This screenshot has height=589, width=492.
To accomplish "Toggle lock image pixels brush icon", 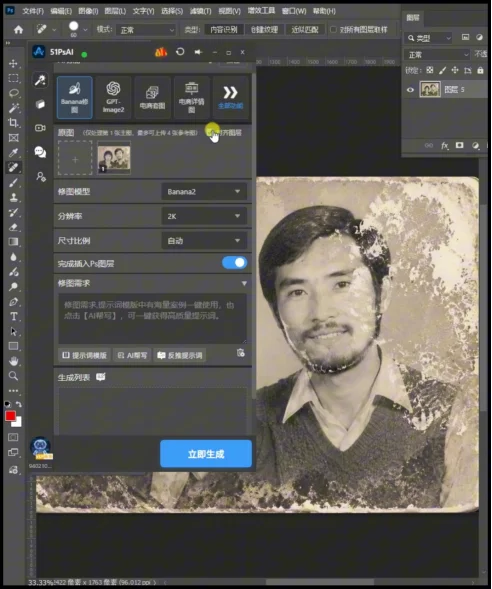I will (442, 70).
